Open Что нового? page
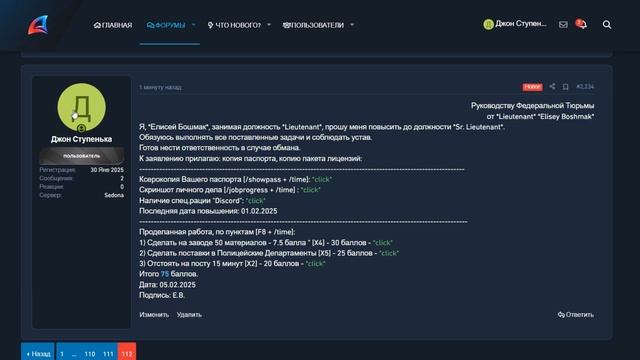The image size is (640, 360). tap(234, 25)
